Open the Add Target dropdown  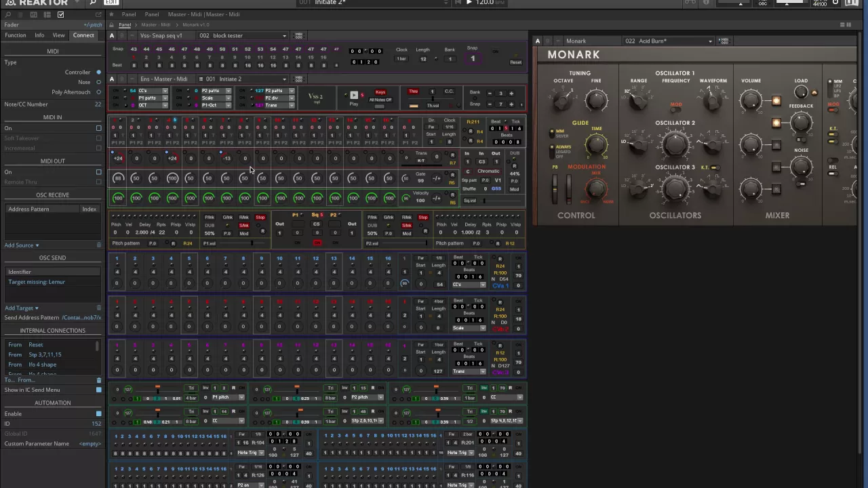click(22, 308)
